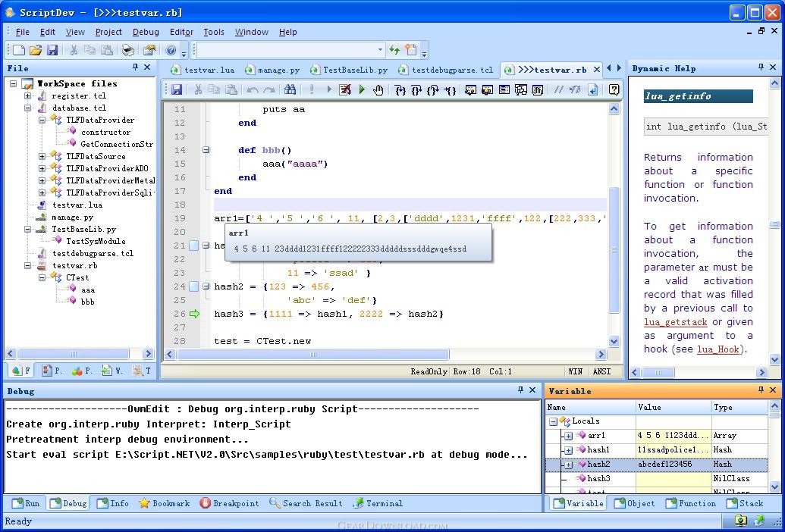
Task: Pin the Dynamic Help panel
Action: pyautogui.click(x=761, y=67)
